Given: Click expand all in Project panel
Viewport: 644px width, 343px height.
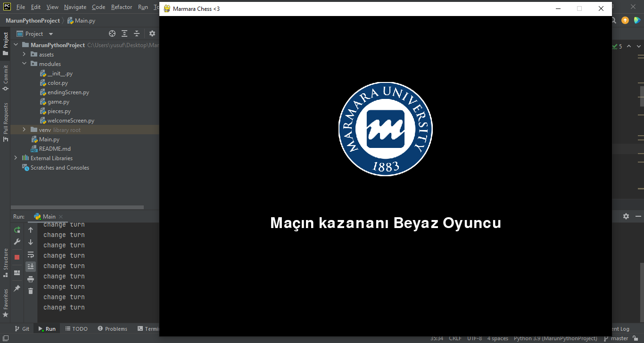Looking at the screenshot, I should click(x=124, y=33).
